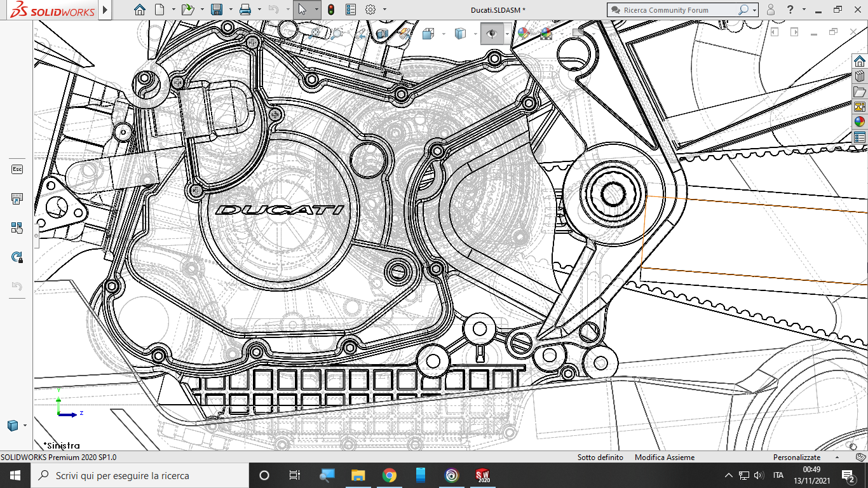Open the View Orientation dropdown arrow
This screenshot has height=488, width=868.
(443, 33)
